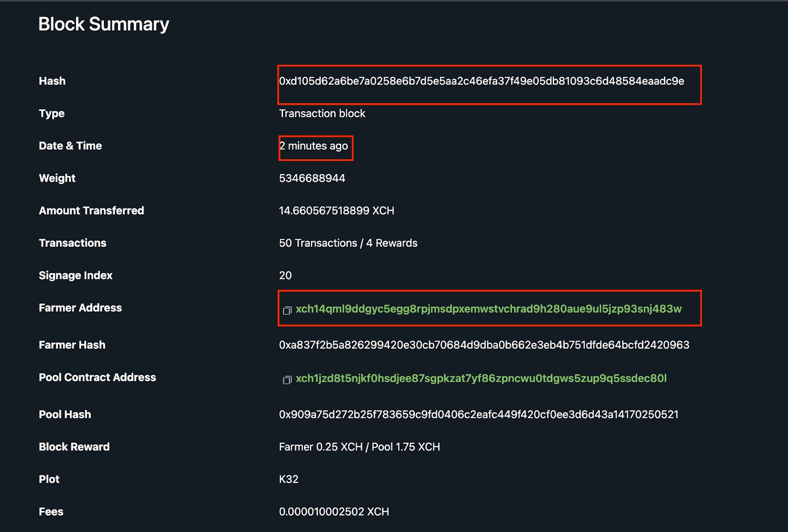Viewport: 788px width, 532px height.
Task: Open the Pool Contract Address xch1jzd8 link
Action: pos(481,378)
